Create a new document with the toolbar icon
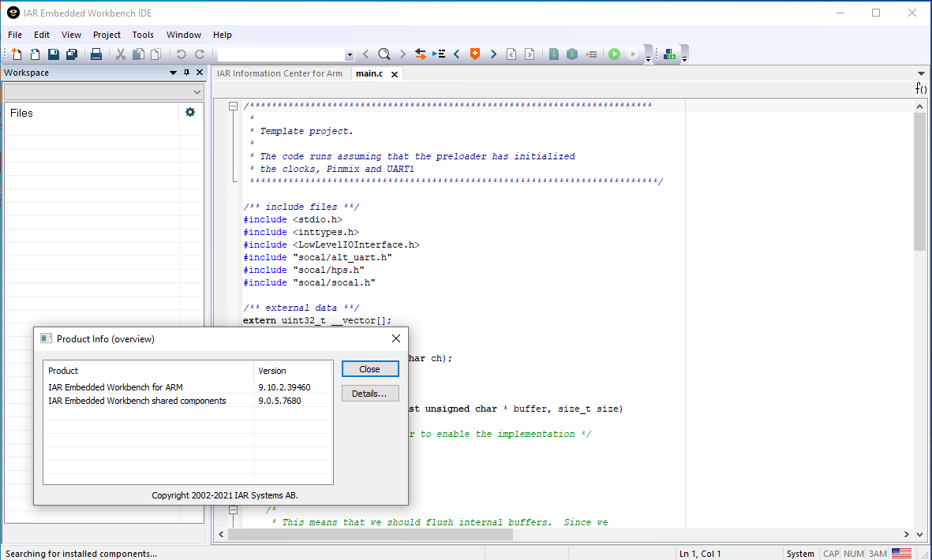 pos(17,54)
